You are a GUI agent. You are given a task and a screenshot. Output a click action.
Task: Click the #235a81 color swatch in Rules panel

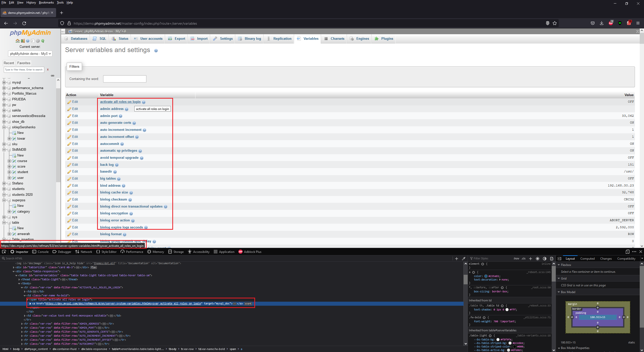click(485, 276)
